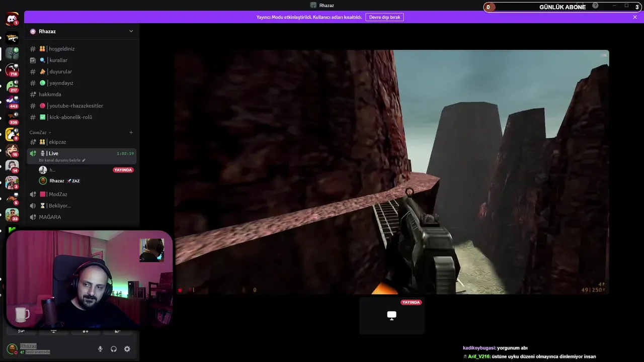Click chat message from kadikoybugasi
The height and width of the screenshot is (362, 644).
[x=495, y=348]
